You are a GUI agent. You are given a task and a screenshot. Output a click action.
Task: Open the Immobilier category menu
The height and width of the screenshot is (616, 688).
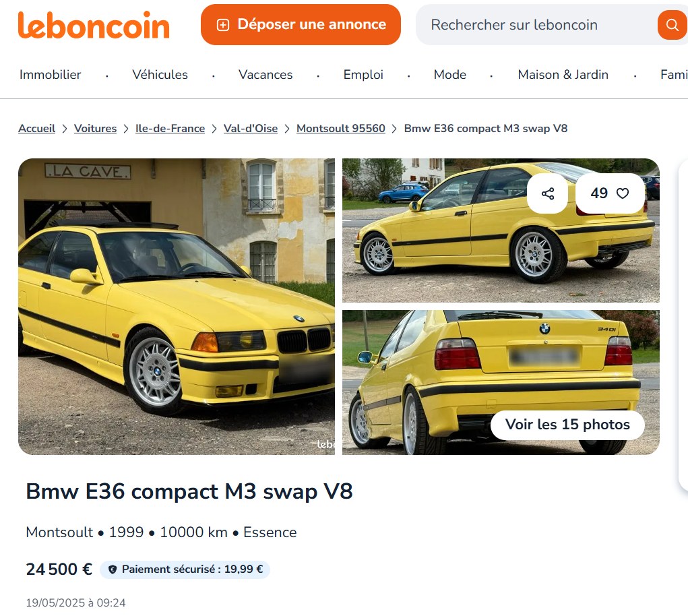tap(50, 75)
